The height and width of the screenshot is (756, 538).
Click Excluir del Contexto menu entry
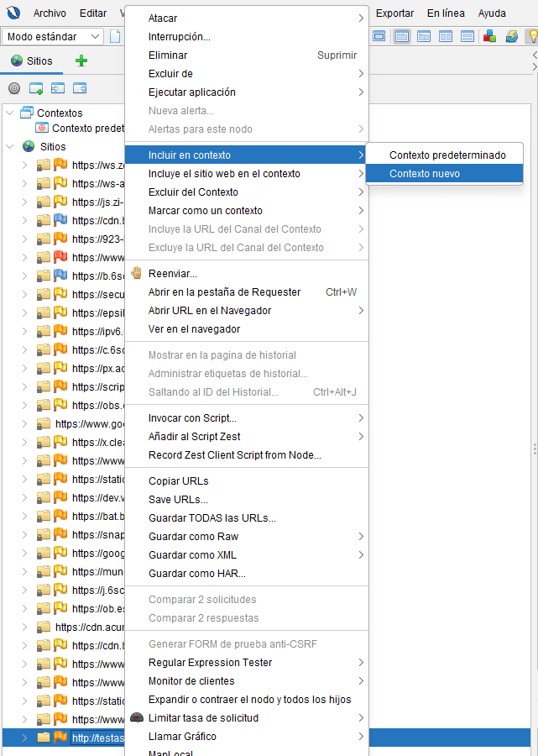(193, 192)
